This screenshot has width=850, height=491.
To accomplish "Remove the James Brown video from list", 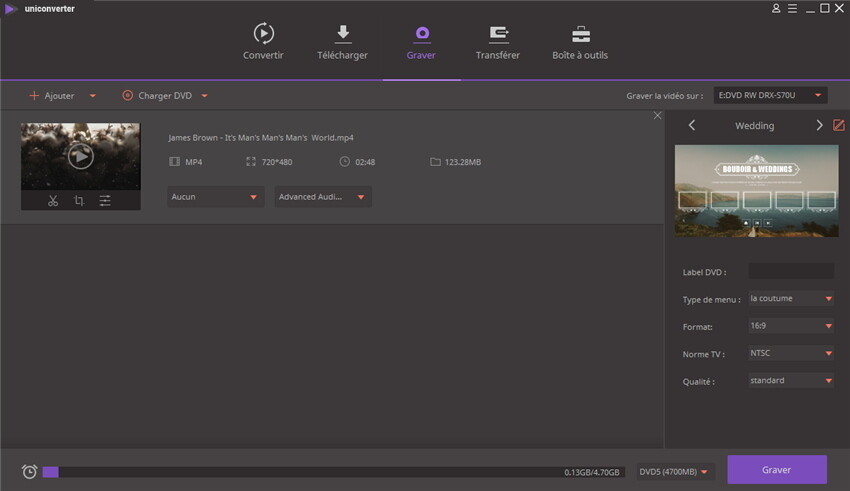I will (x=657, y=116).
